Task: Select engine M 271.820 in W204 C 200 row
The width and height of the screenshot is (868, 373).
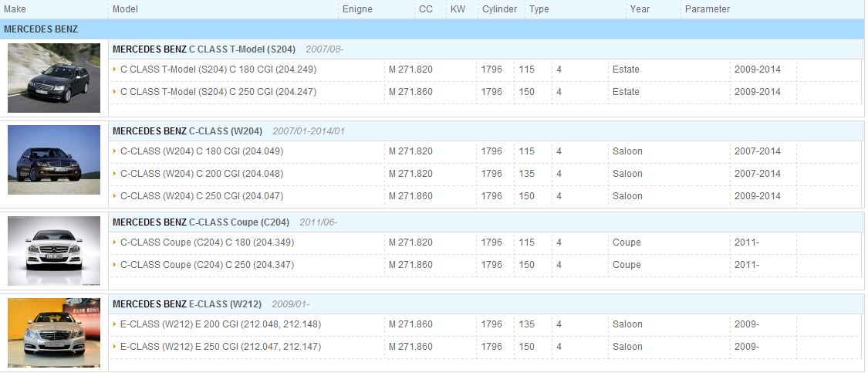Action: tap(410, 174)
